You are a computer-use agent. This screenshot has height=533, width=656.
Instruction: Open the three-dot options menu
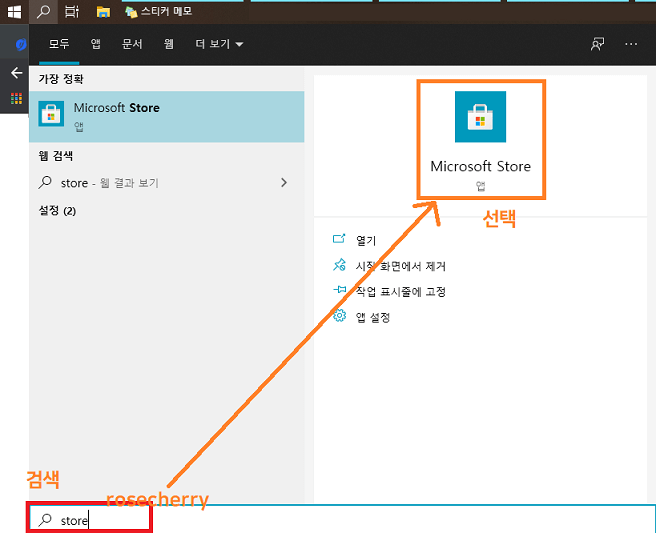(x=631, y=44)
